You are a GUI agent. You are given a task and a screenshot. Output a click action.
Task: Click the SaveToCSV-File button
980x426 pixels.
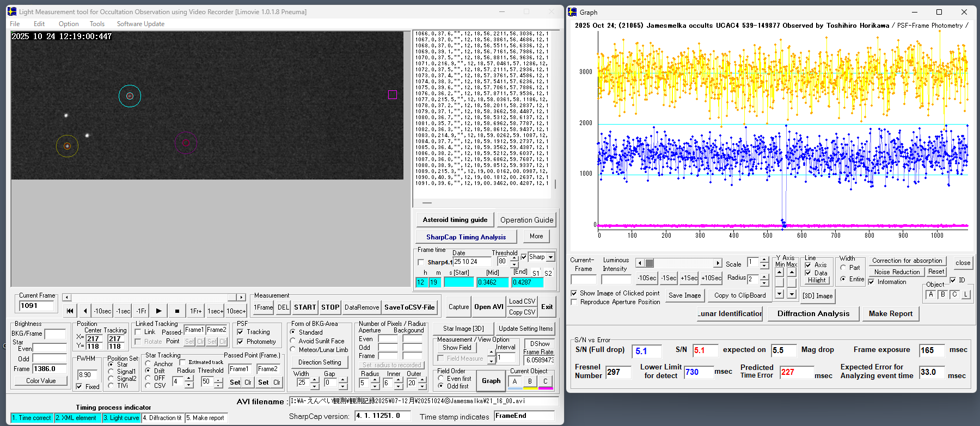409,307
